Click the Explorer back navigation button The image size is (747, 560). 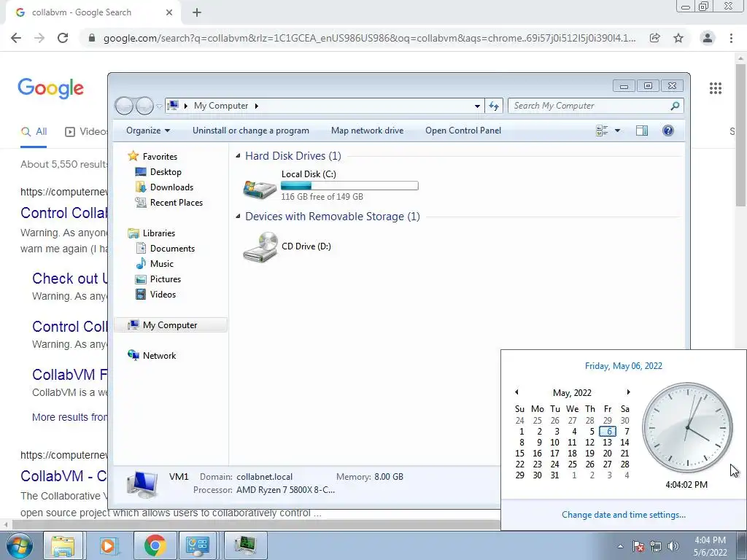click(x=124, y=106)
